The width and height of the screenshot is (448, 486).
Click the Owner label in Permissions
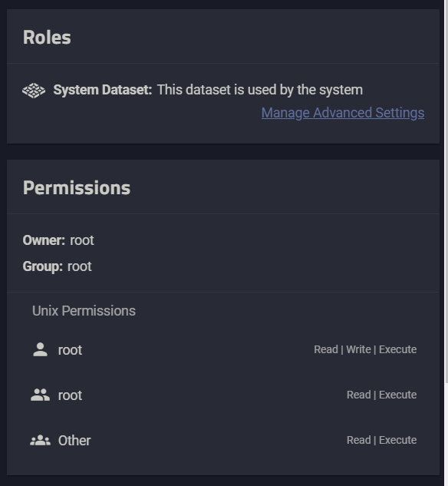[44, 240]
